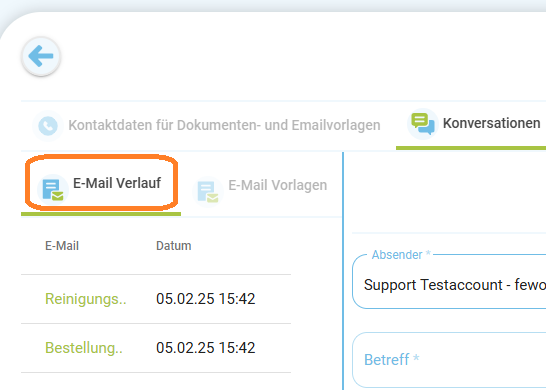Screen dimensions: 546x390
Task: Click the E-Mail Vorlagen document envelope icon
Action: pyautogui.click(x=208, y=192)
